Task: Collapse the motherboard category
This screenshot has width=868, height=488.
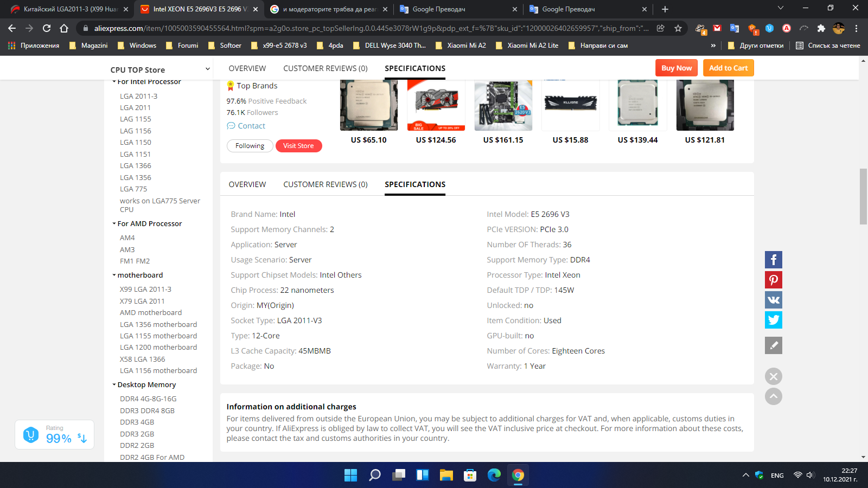Action: point(114,275)
